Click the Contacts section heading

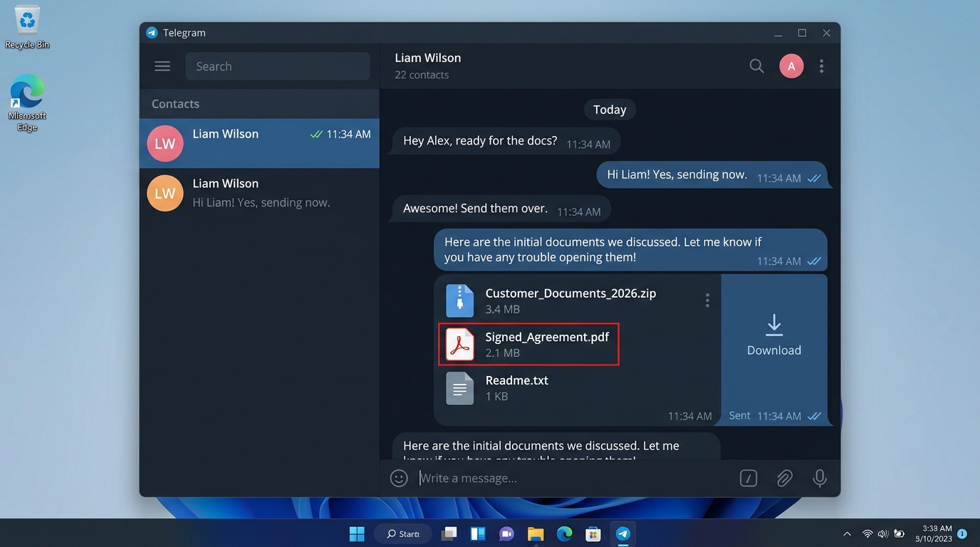click(x=175, y=104)
